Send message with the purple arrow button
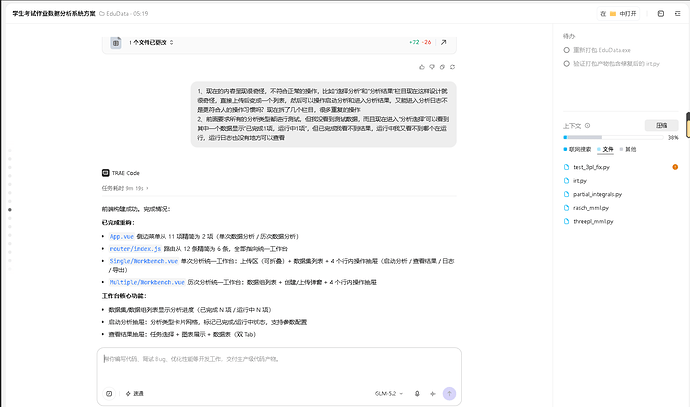 [x=449, y=393]
